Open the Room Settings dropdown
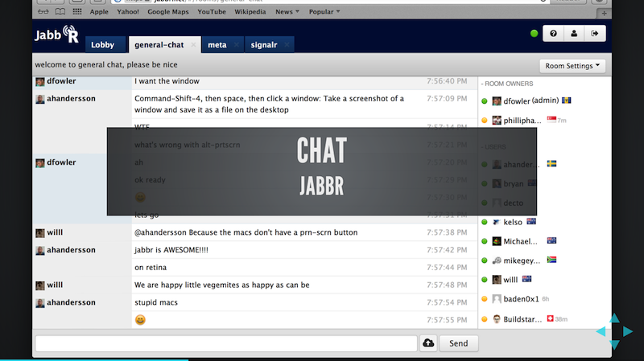Screen dimensions: 644x361 (572, 66)
